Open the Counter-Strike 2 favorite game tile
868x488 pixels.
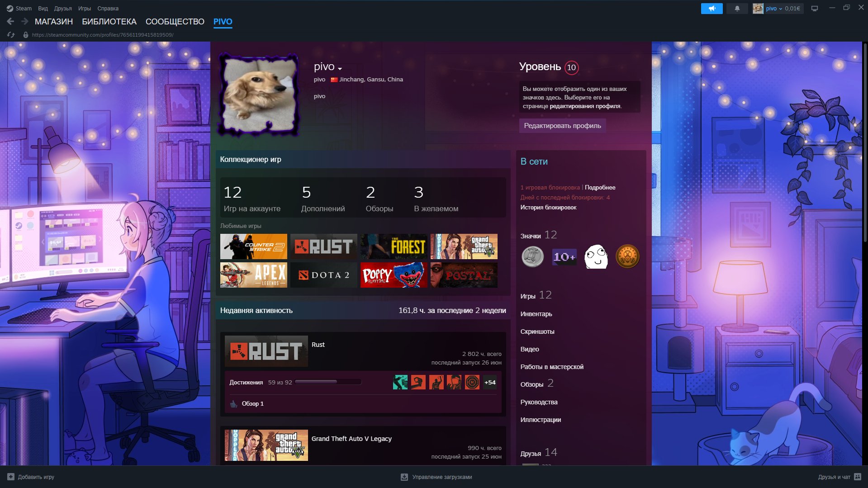253,246
